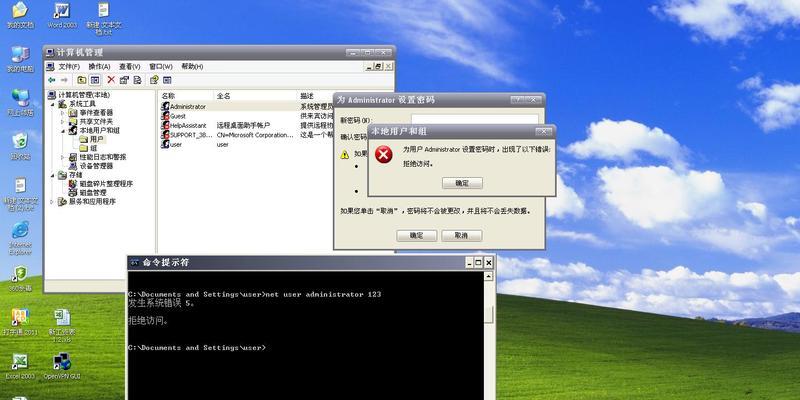Image resolution: width=800 pixels, height=400 pixels.
Task: Select the Administrator user row
Action: 246,107
